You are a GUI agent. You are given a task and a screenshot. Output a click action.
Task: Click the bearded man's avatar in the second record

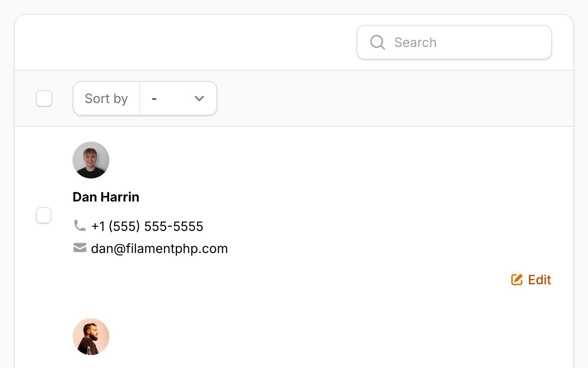(91, 337)
